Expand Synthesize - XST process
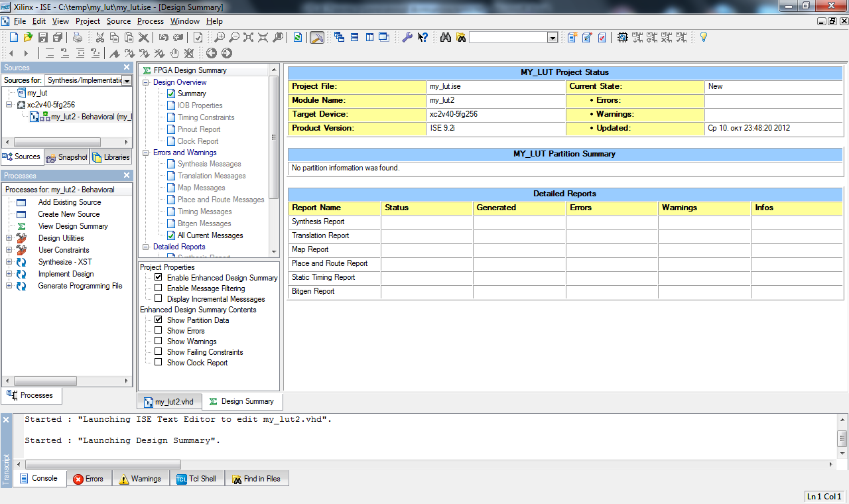849x504 pixels. pyautogui.click(x=9, y=262)
